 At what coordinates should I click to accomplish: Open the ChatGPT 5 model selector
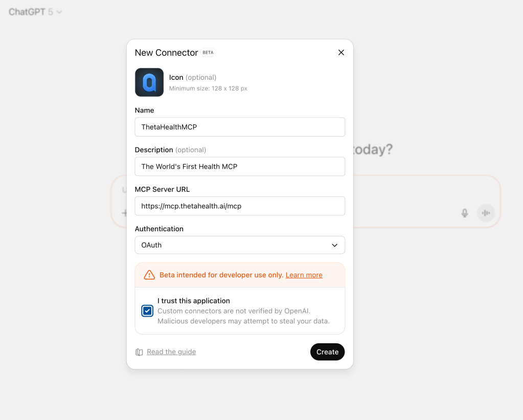(35, 12)
